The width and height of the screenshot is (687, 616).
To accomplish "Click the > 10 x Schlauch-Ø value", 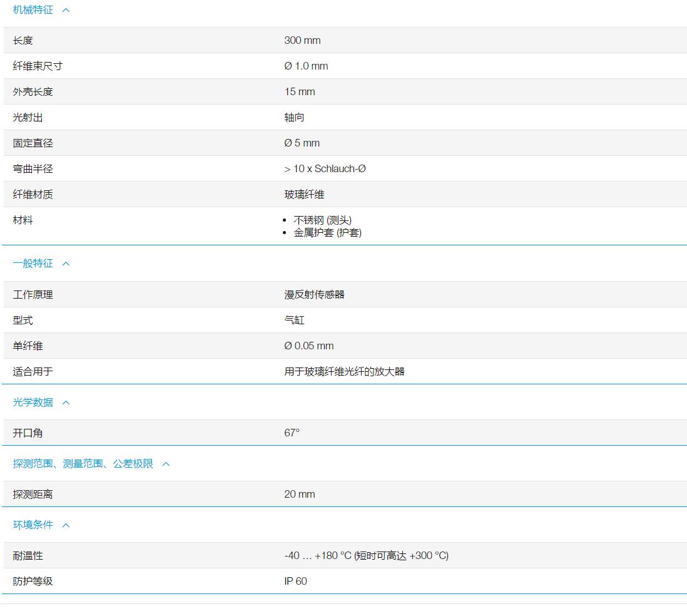I will (x=325, y=169).
